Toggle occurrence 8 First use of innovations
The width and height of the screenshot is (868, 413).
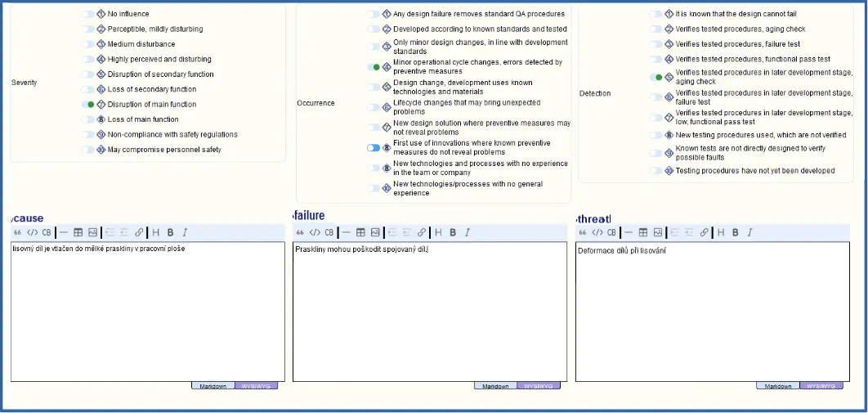click(x=374, y=148)
